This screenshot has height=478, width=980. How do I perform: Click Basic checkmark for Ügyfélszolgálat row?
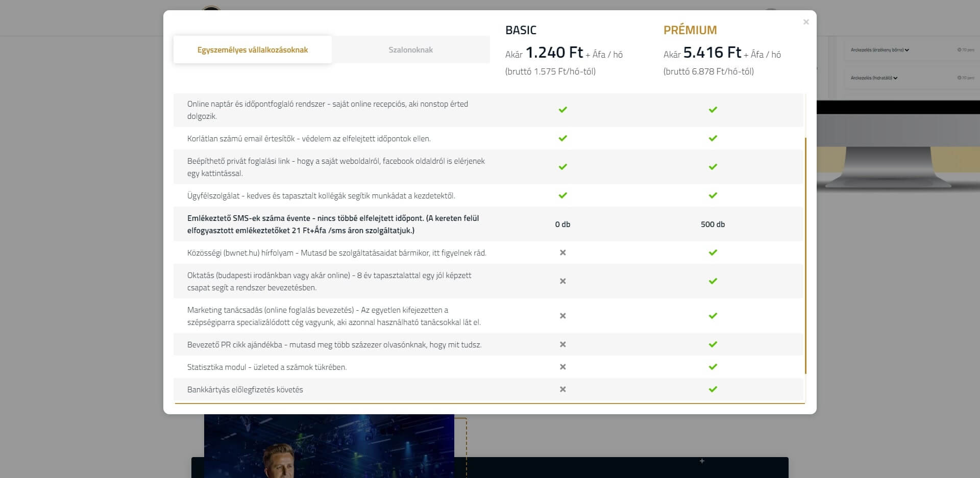[562, 195]
